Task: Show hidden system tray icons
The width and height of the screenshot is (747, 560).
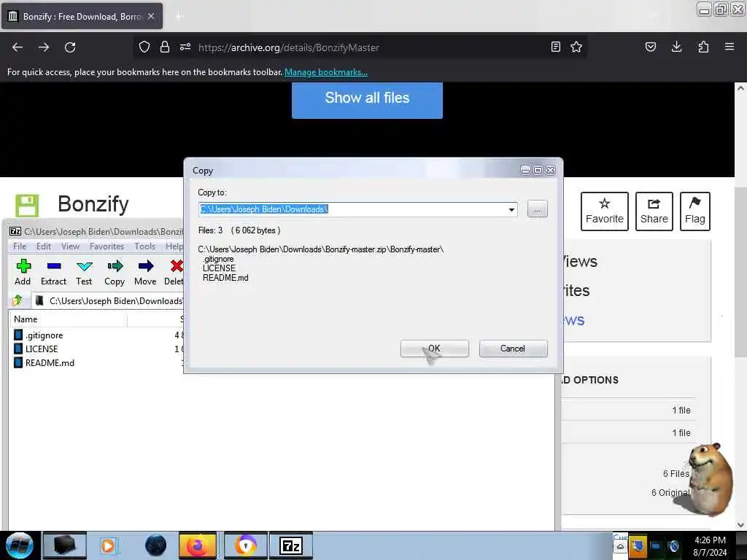Action: [620, 546]
